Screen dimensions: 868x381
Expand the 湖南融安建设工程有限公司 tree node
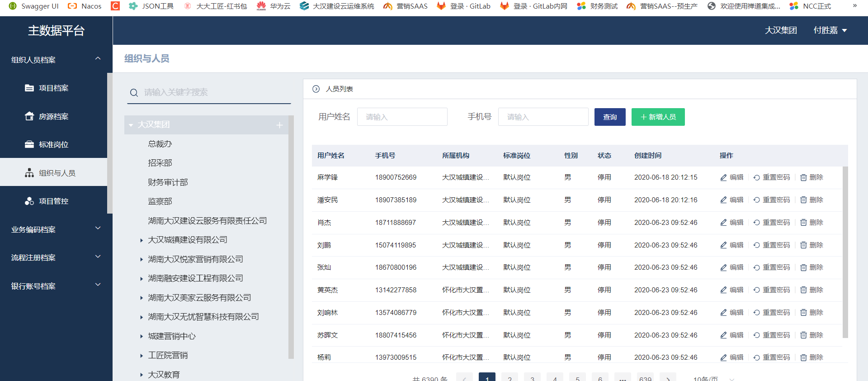pos(142,279)
